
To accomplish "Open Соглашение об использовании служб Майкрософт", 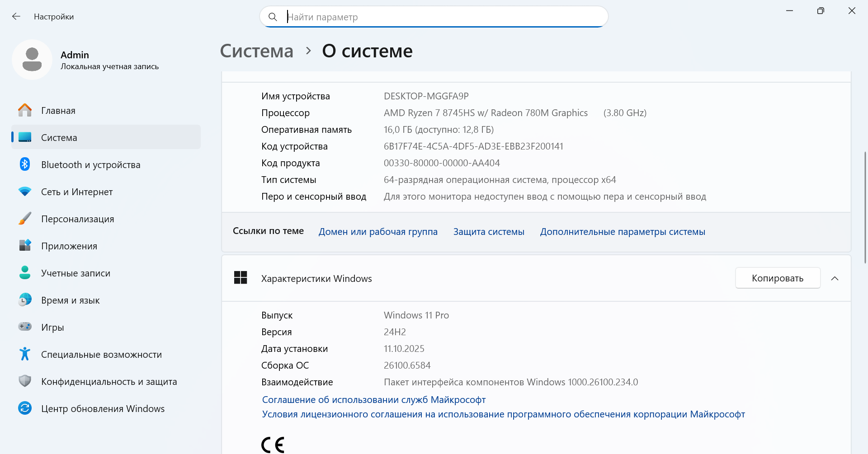I will tap(374, 400).
